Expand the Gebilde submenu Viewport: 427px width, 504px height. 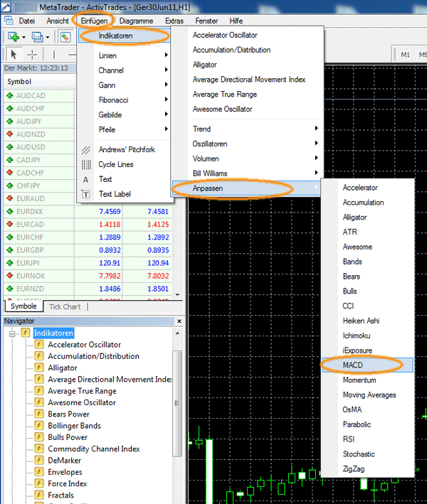(125, 114)
